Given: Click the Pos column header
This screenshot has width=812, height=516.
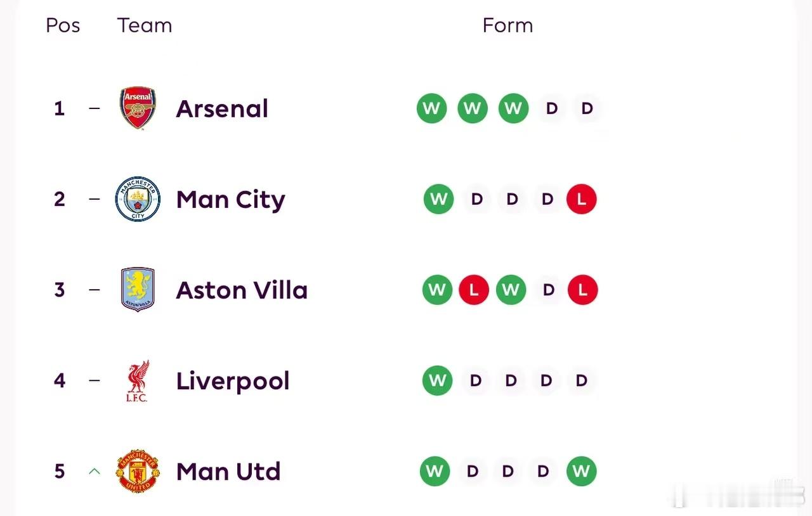Looking at the screenshot, I should [63, 25].
